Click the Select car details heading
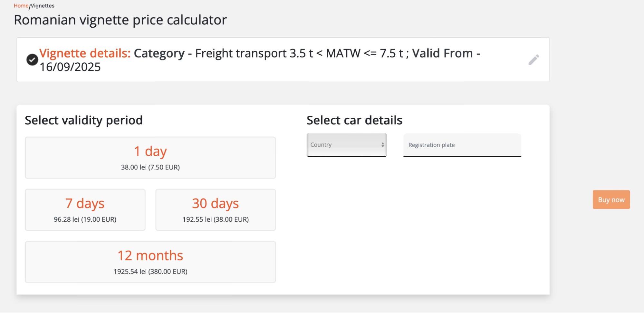Viewport: 644px width, 313px height. (x=354, y=120)
